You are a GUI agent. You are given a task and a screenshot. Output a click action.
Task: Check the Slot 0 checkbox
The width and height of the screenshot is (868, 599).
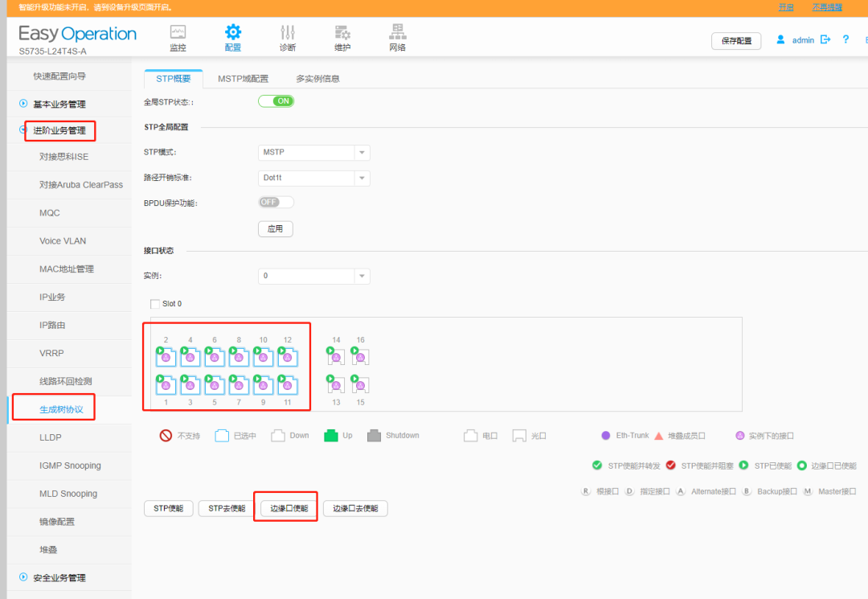click(x=155, y=304)
